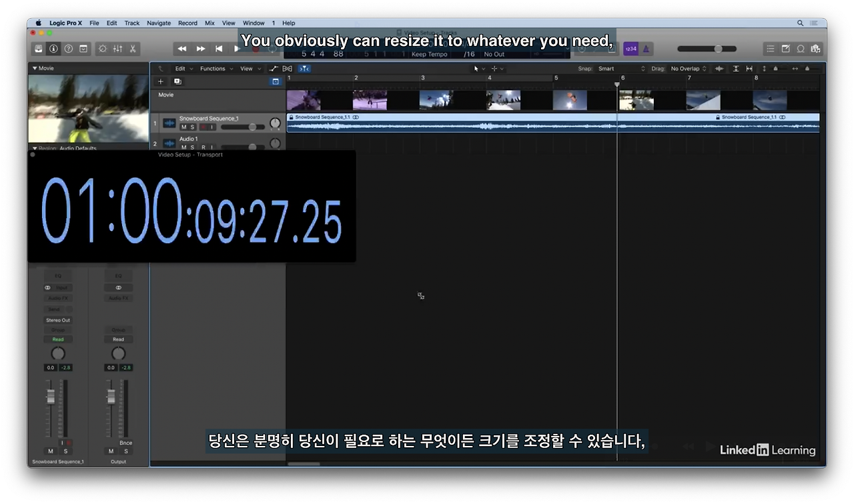Adjust the vertical zoom slider
854x504 pixels.
tap(775, 69)
